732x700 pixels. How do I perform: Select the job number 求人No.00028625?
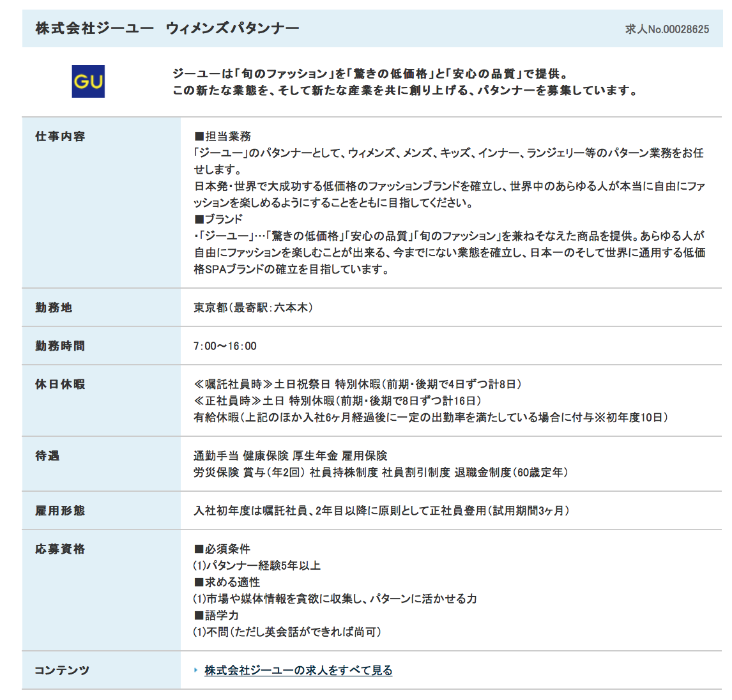667,29
